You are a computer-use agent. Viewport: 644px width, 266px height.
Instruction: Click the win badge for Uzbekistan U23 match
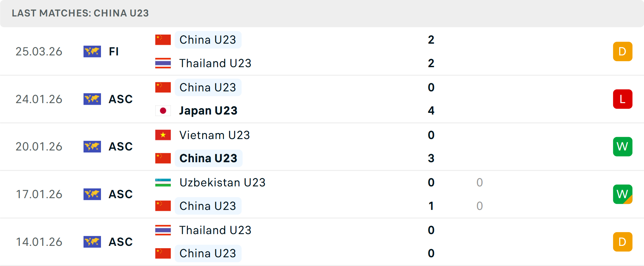coord(623,194)
